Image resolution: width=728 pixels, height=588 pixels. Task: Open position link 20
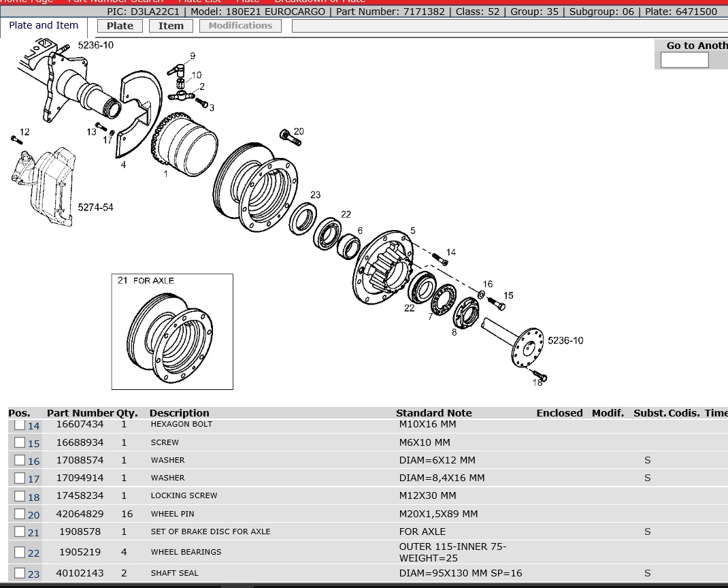click(x=34, y=515)
